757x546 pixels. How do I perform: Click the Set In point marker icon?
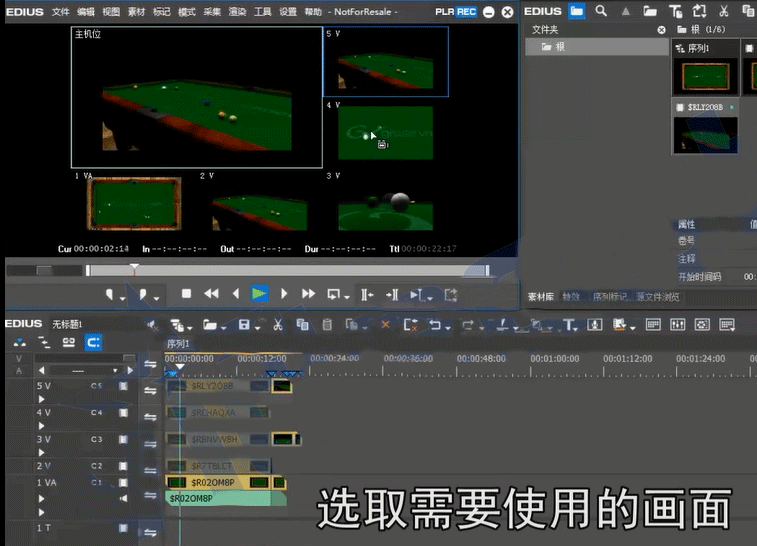click(x=110, y=294)
